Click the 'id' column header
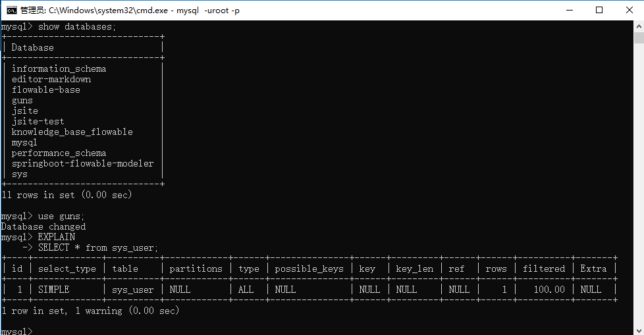Screen dimensions: 644x335 pos(17,269)
